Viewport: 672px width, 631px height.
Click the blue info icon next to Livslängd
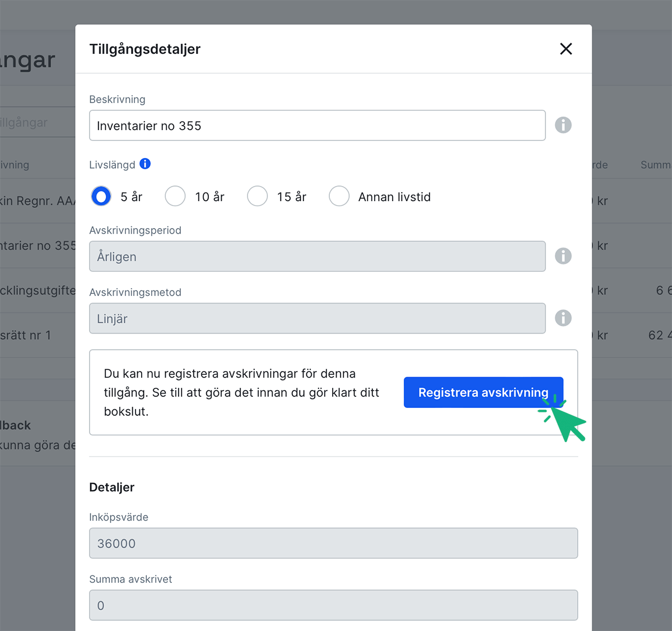(145, 164)
